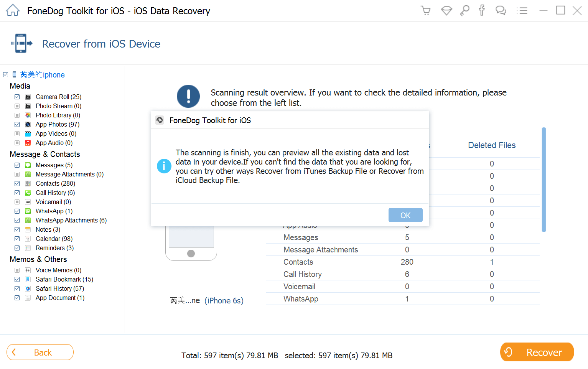Uncheck the Safari History checkbox

[x=17, y=289]
